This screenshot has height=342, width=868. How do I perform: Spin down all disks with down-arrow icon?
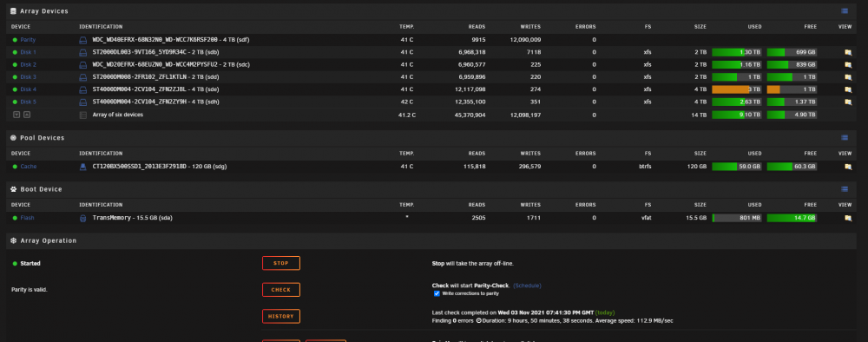click(16, 115)
